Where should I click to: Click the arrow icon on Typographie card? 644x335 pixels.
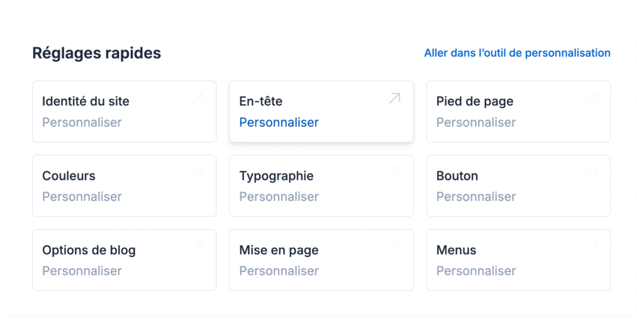coord(395,172)
